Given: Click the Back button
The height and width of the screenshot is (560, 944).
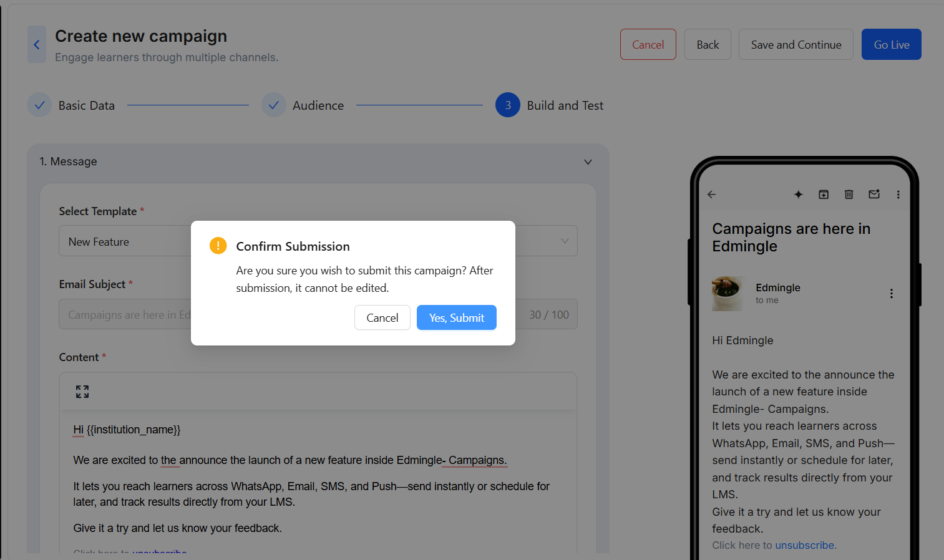Looking at the screenshot, I should (708, 44).
